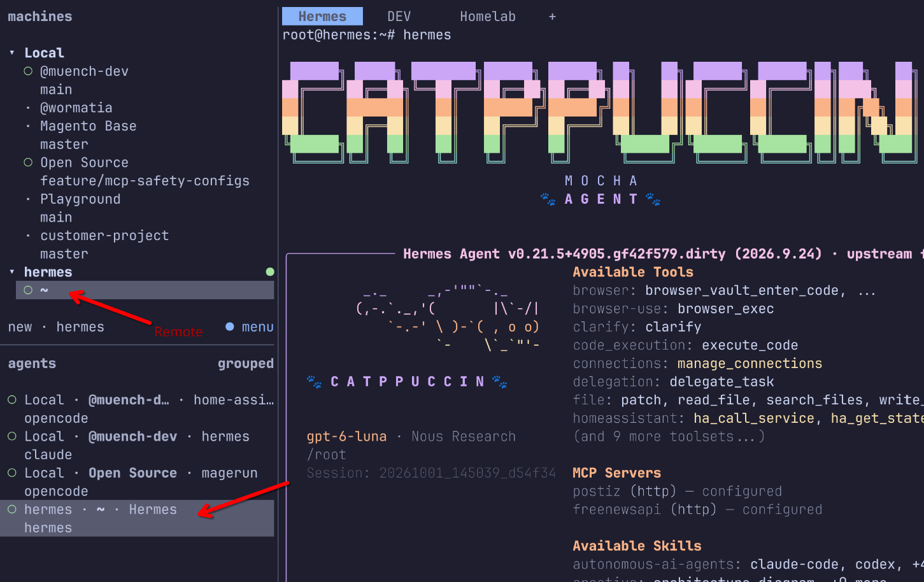The height and width of the screenshot is (582, 924).
Task: Click the circle icon on the ~ row under hermes
Action: coord(28,290)
